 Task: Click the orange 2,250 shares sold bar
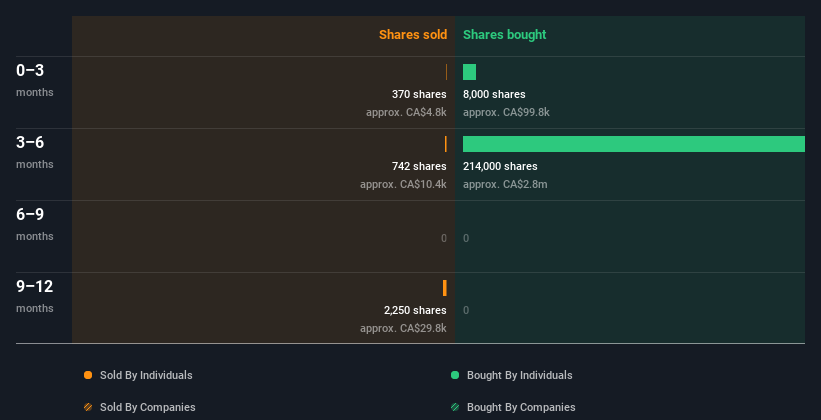(445, 288)
